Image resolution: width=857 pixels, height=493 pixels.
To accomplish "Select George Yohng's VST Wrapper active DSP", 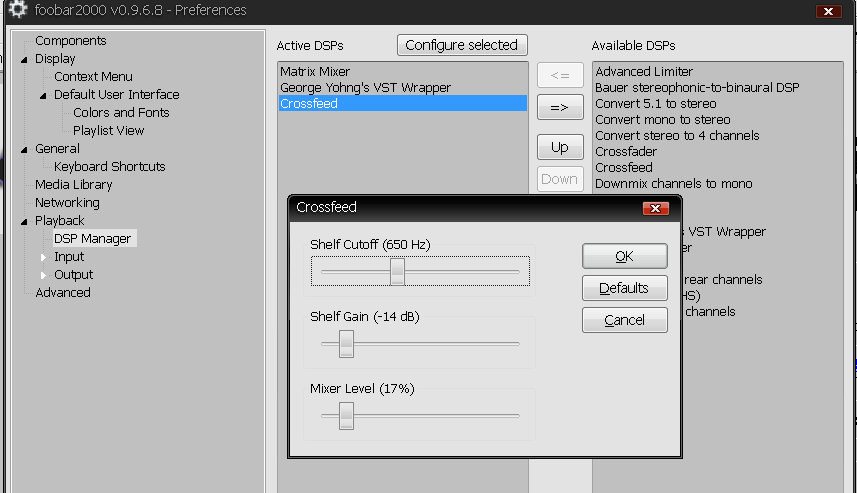I will [x=403, y=87].
